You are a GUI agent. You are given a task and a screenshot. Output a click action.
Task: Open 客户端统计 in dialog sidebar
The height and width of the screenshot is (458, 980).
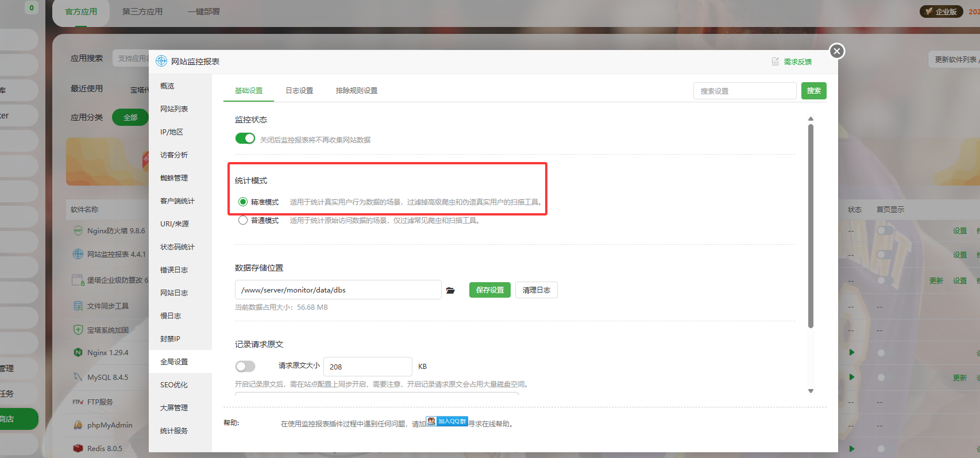[180, 201]
